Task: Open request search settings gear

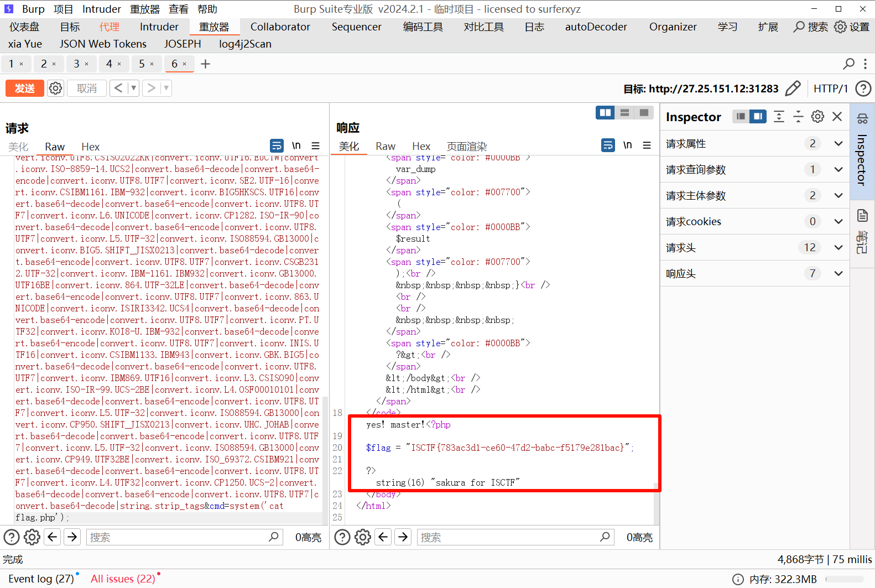Action: 32,537
